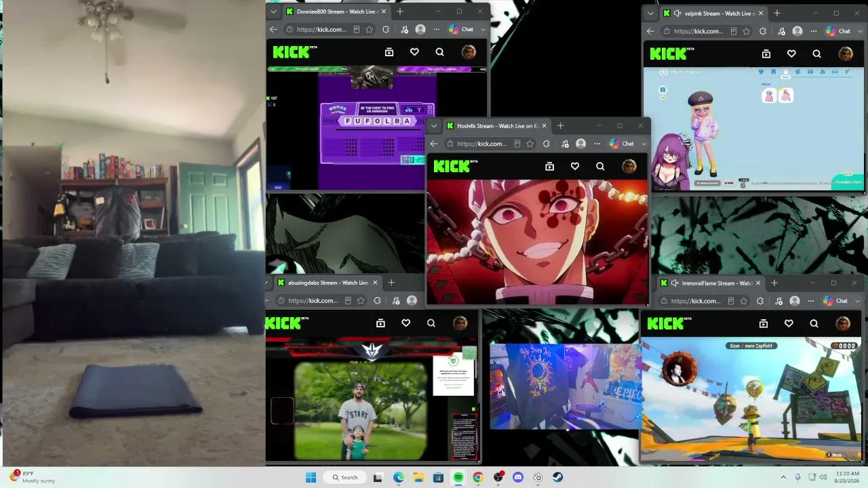
Task: Select the abuzingdabz Stream browser tab
Action: (328, 283)
